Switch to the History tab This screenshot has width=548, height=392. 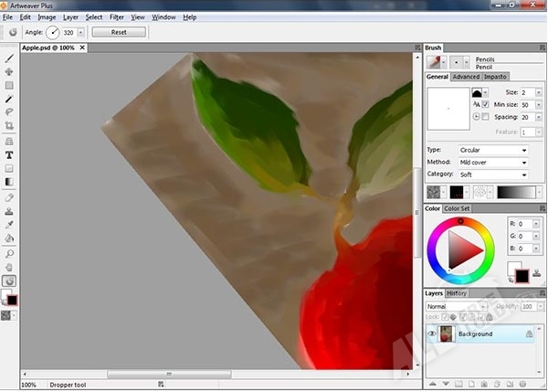(458, 293)
